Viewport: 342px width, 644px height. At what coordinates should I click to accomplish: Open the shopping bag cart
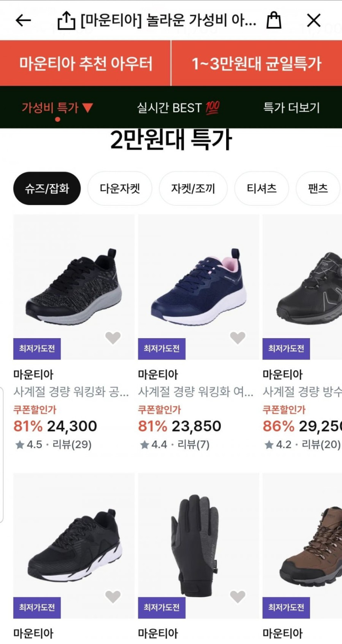tap(274, 20)
